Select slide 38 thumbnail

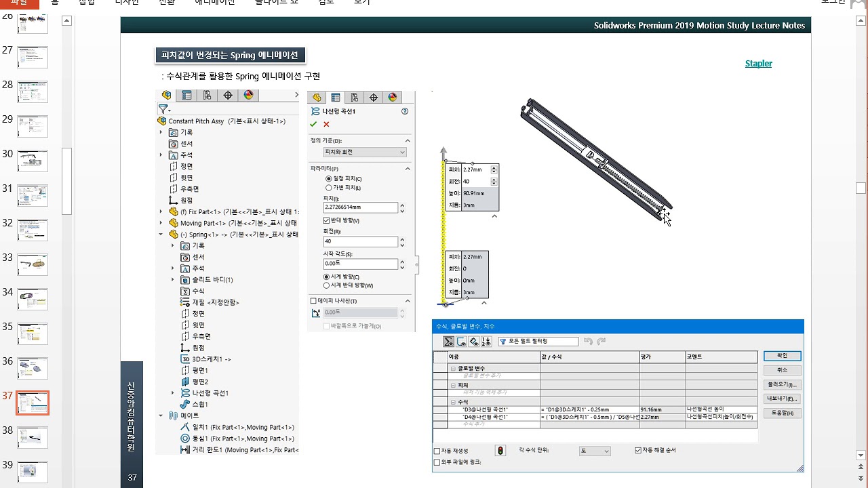(x=33, y=438)
